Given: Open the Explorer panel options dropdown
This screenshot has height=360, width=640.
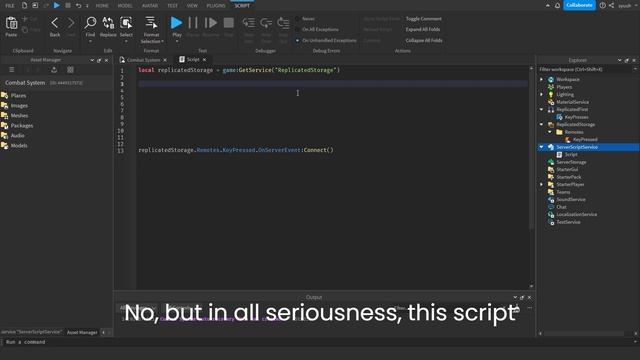Looking at the screenshot, I should 620,60.
